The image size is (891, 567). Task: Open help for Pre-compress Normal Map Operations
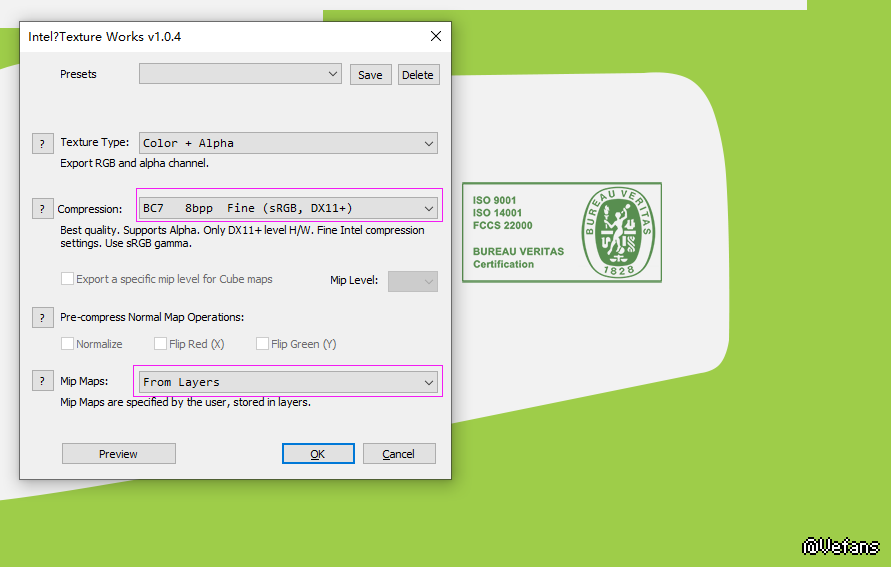tap(43, 318)
